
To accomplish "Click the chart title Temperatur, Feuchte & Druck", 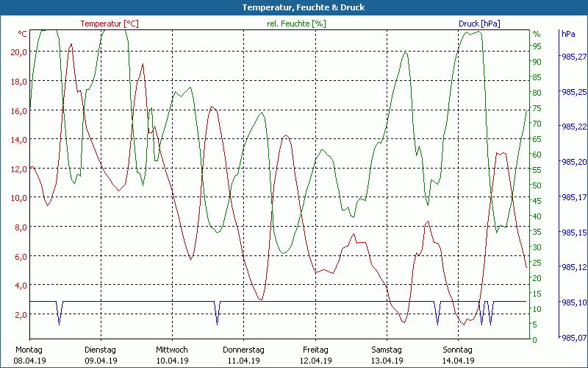I will coord(293,7).
